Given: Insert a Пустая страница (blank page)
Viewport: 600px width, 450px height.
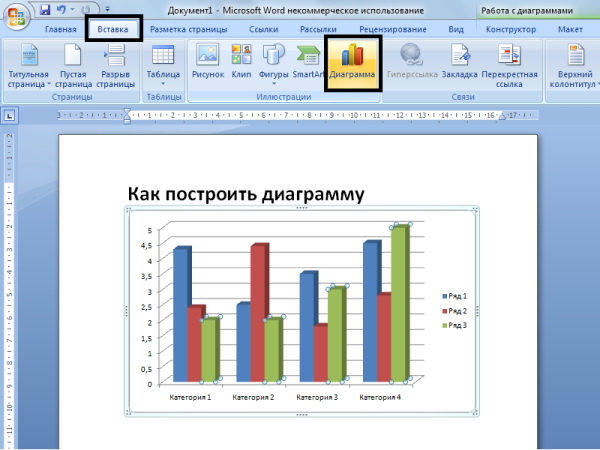Looking at the screenshot, I should pyautogui.click(x=73, y=63).
